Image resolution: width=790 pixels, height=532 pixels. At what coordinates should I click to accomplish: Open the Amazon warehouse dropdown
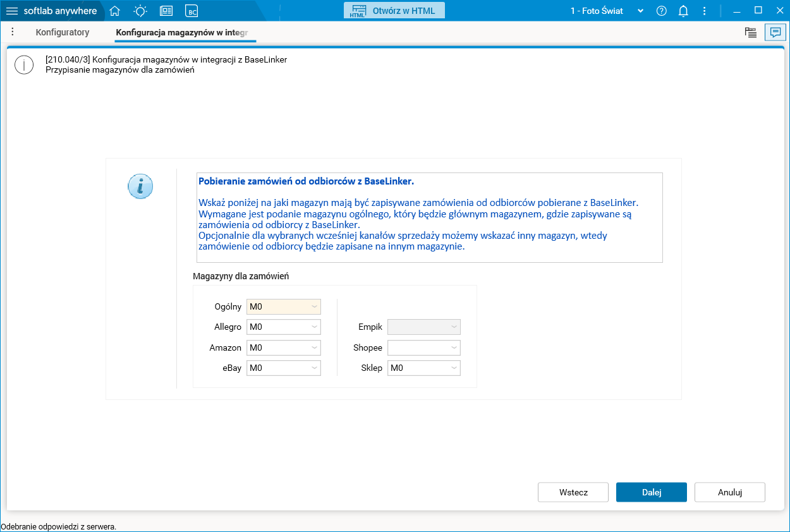click(284, 348)
